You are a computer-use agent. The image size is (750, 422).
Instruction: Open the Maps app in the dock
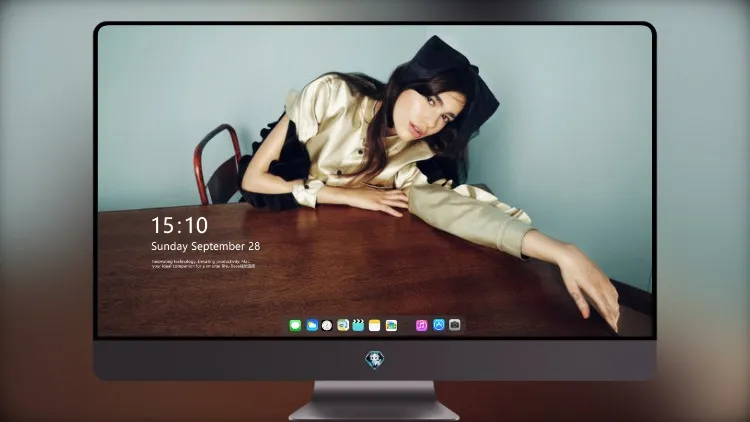pos(343,325)
